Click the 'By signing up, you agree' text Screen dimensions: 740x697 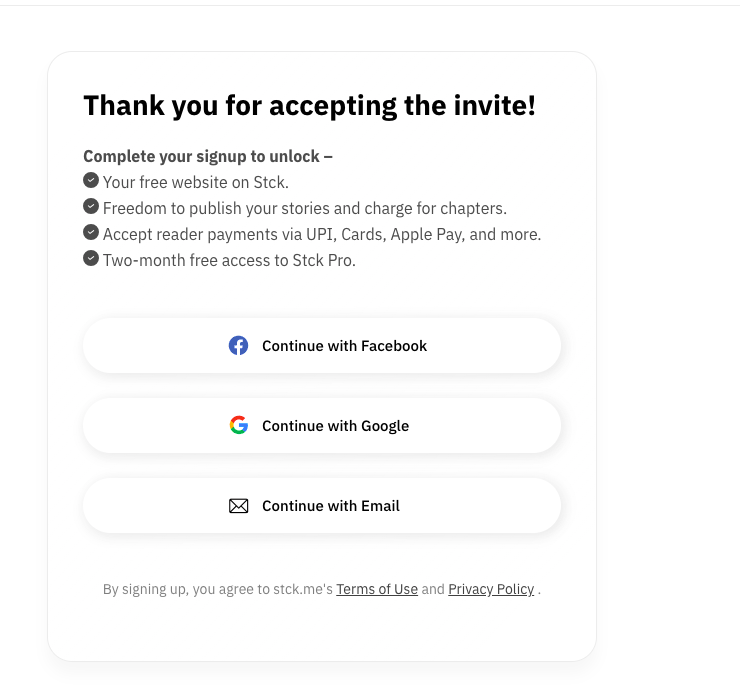218,589
